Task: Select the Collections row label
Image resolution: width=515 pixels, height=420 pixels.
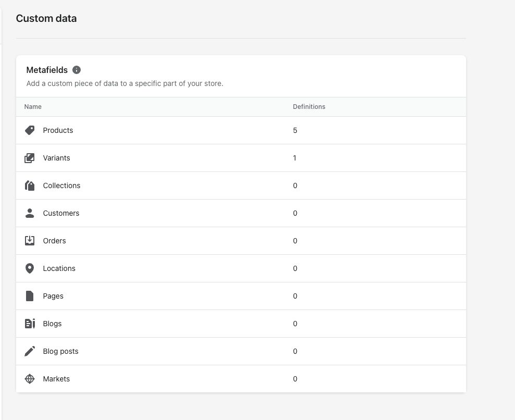Action: click(61, 186)
